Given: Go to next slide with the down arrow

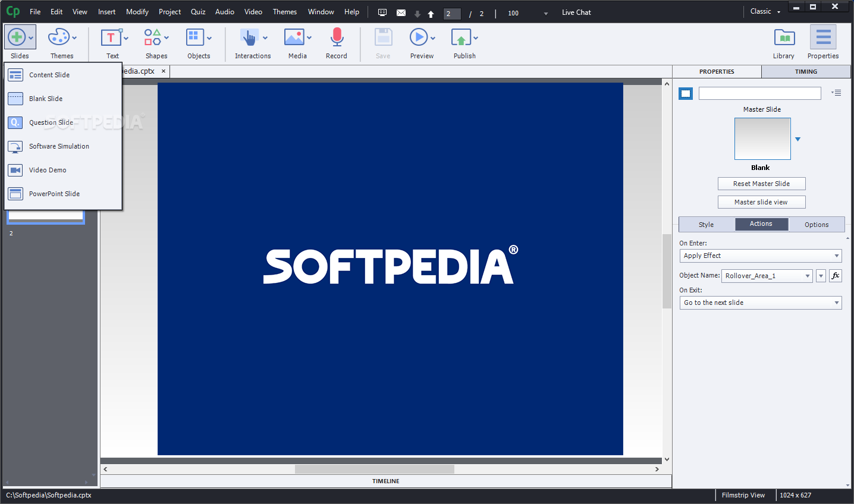Looking at the screenshot, I should pos(417,14).
